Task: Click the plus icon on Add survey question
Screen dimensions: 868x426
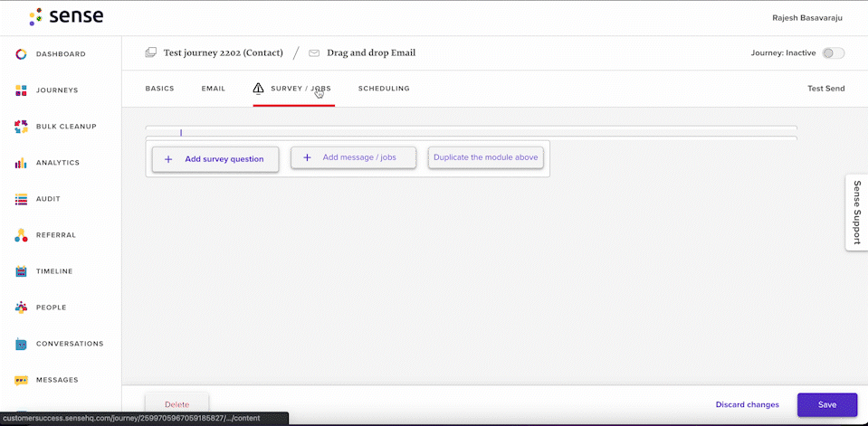Action: 168,159
